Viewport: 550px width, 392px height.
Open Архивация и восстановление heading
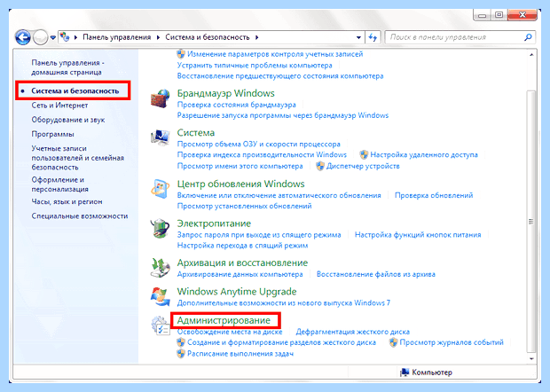coord(242,263)
